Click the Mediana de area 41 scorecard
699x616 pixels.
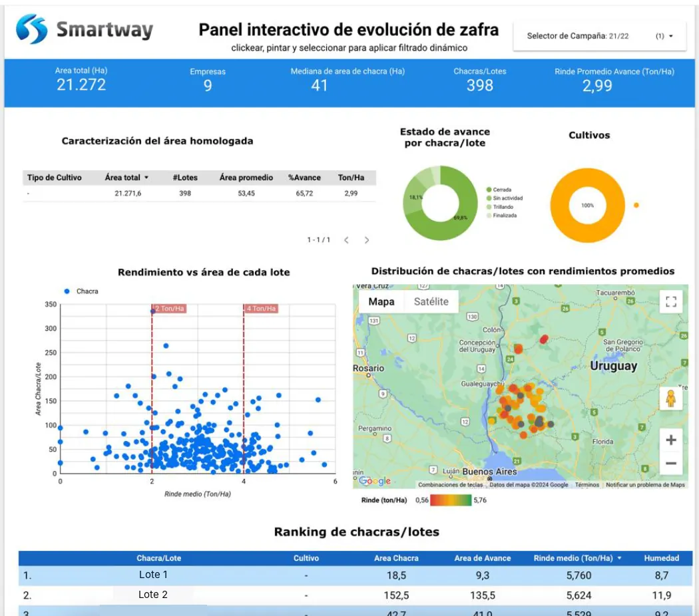tap(348, 80)
